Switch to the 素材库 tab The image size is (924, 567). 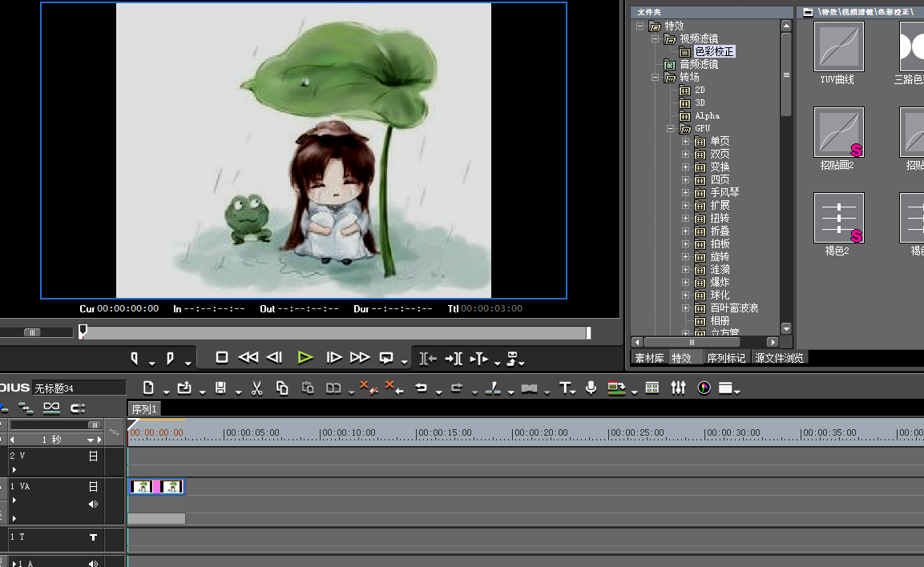[649, 358]
